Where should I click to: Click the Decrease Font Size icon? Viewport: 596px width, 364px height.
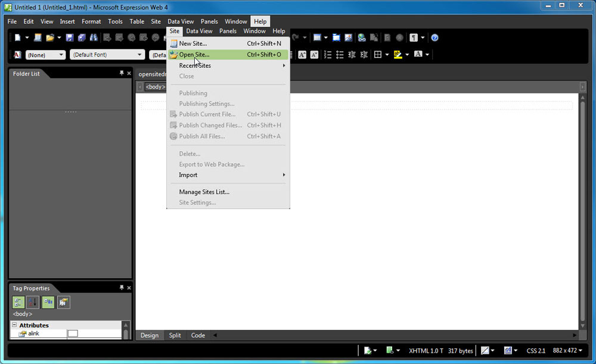[314, 55]
